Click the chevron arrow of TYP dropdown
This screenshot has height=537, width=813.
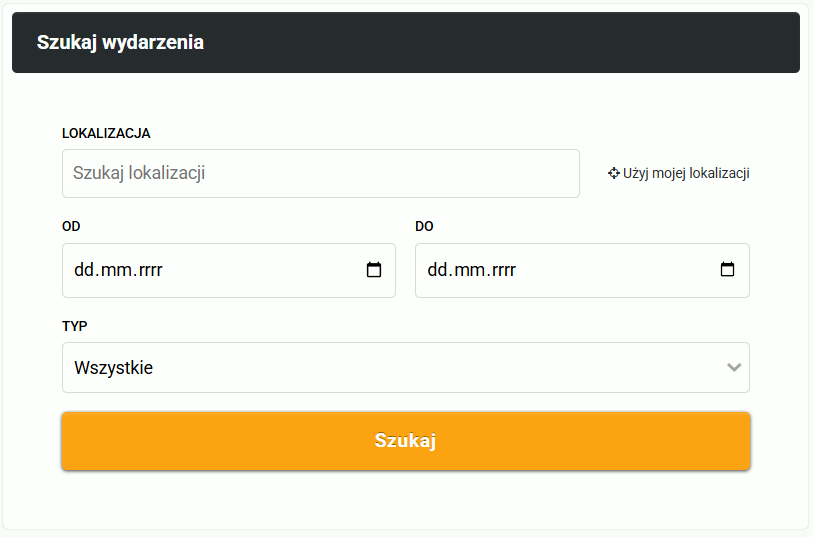click(x=734, y=368)
